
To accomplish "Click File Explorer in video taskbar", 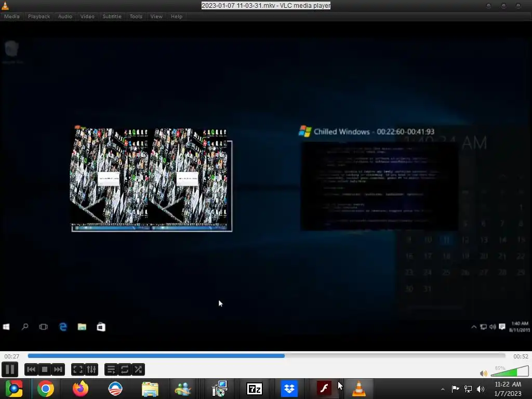I will (x=82, y=327).
